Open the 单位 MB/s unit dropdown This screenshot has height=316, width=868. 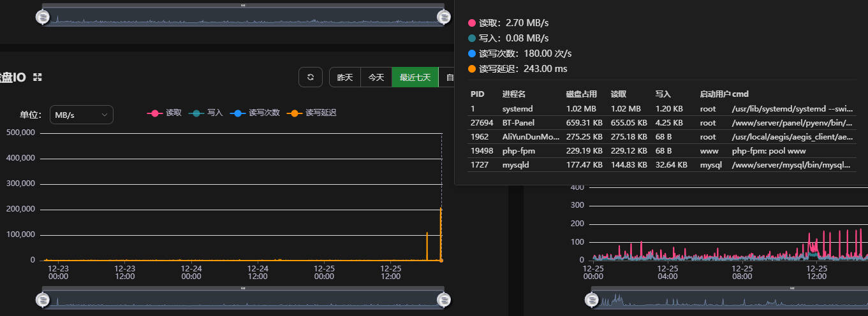82,115
